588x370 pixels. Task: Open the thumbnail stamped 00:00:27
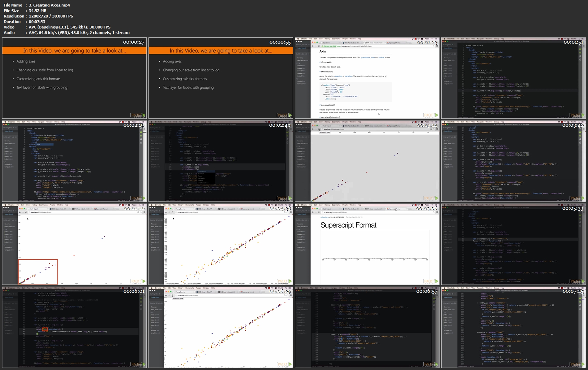click(74, 78)
